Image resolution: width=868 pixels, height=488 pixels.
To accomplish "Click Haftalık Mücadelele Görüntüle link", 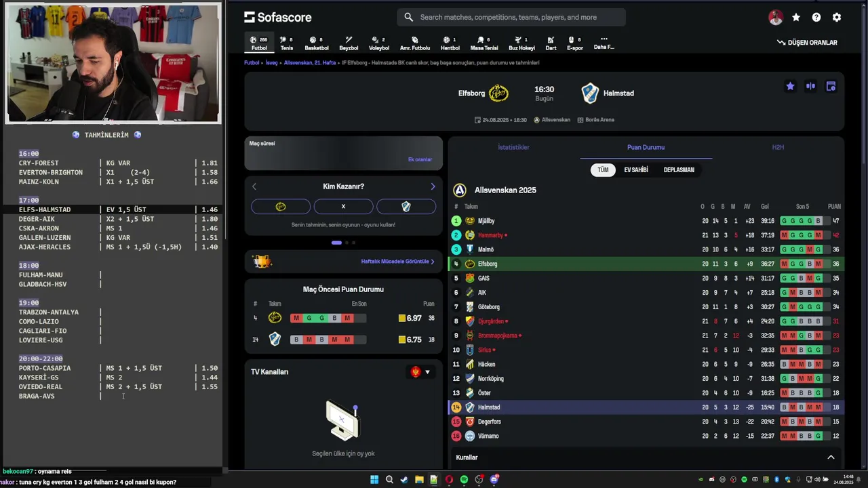I will [x=397, y=262].
